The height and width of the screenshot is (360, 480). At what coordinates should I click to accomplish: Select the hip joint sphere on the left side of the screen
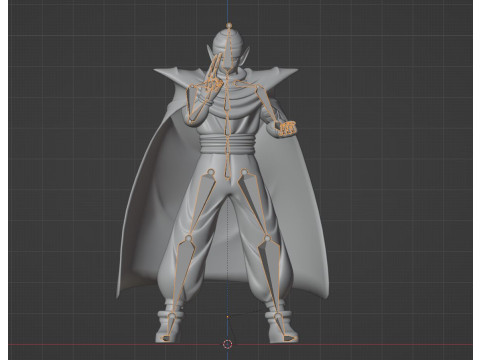tap(211, 172)
